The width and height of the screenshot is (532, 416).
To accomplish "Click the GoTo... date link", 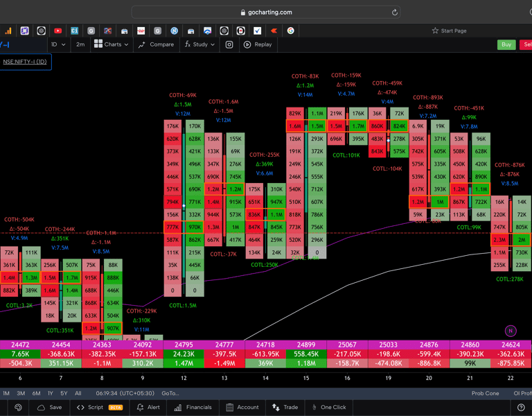I will (170, 393).
